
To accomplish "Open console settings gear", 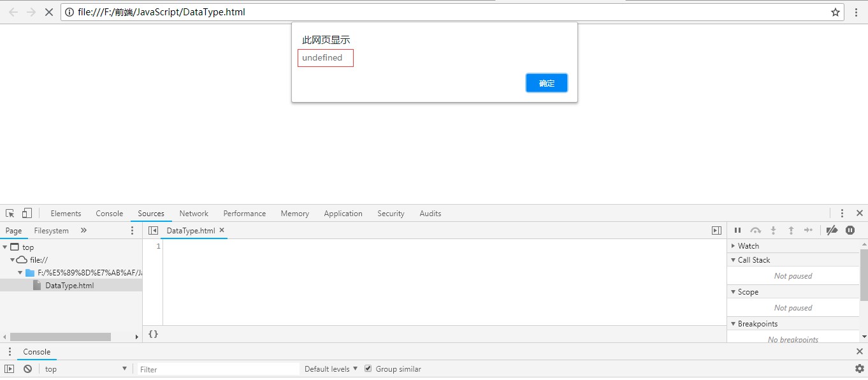I will point(859,369).
